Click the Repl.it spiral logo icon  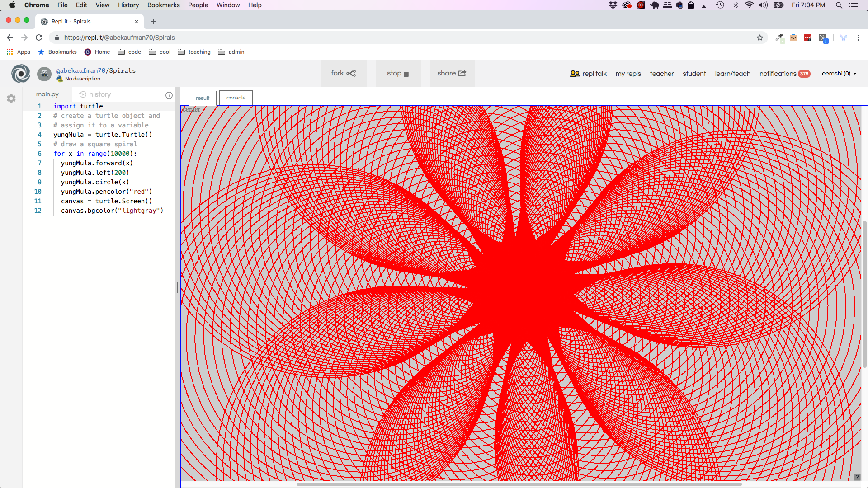click(x=20, y=74)
